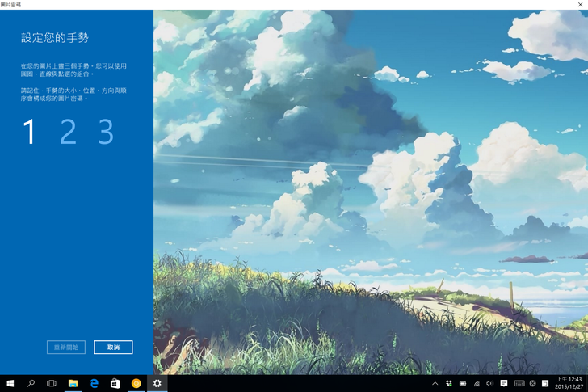Click the volume speaker icon
Screen dimensions: 588x392
(489, 383)
